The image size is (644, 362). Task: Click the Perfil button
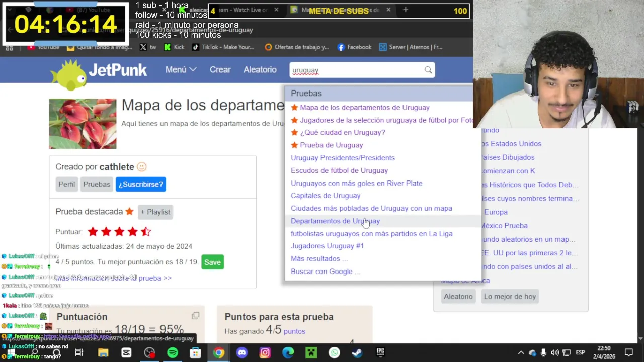point(66,184)
